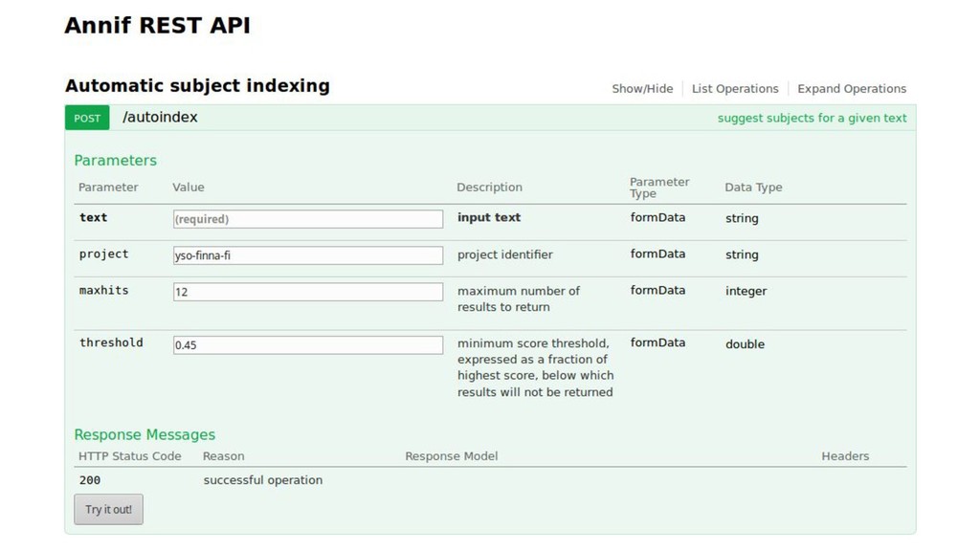Click the project field containing yso-finna-fi
This screenshot has height=551, width=980.
[x=307, y=255]
